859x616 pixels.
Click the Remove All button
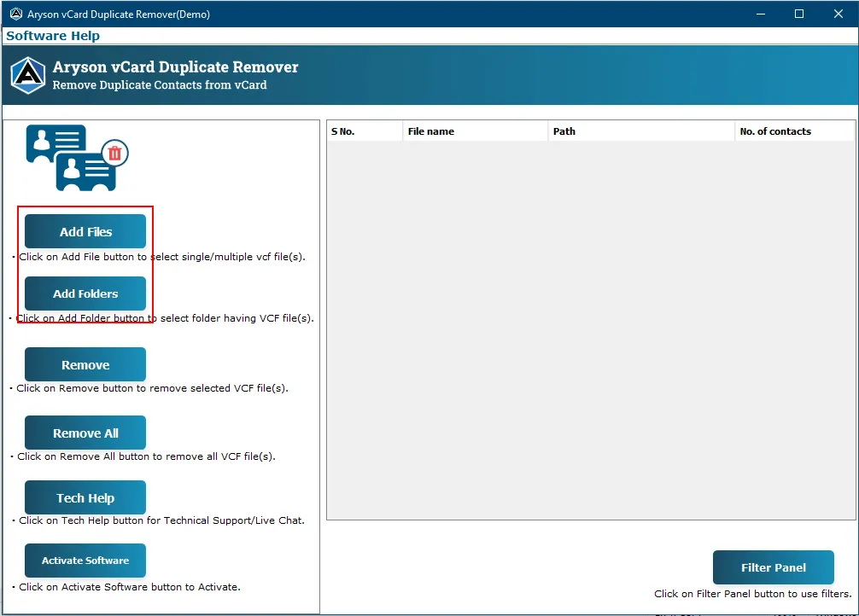pyautogui.click(x=85, y=433)
